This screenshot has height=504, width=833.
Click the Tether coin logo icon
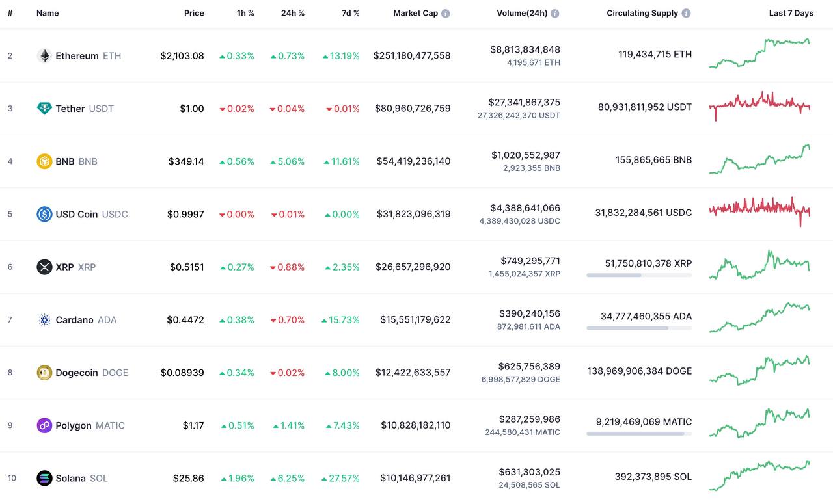click(x=44, y=109)
